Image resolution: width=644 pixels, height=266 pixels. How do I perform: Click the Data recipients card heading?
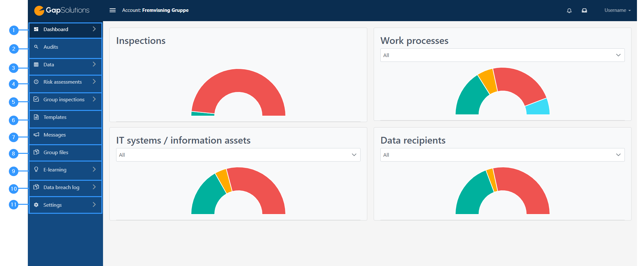tap(413, 140)
